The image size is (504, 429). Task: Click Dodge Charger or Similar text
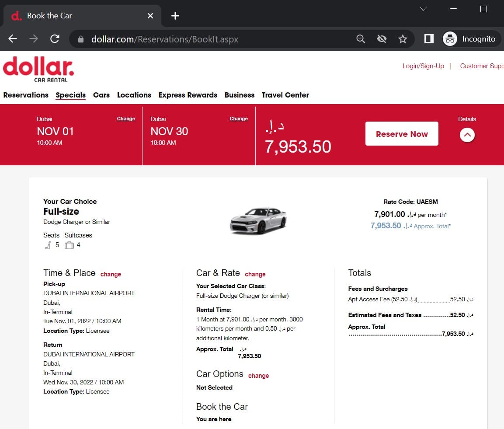(x=76, y=222)
